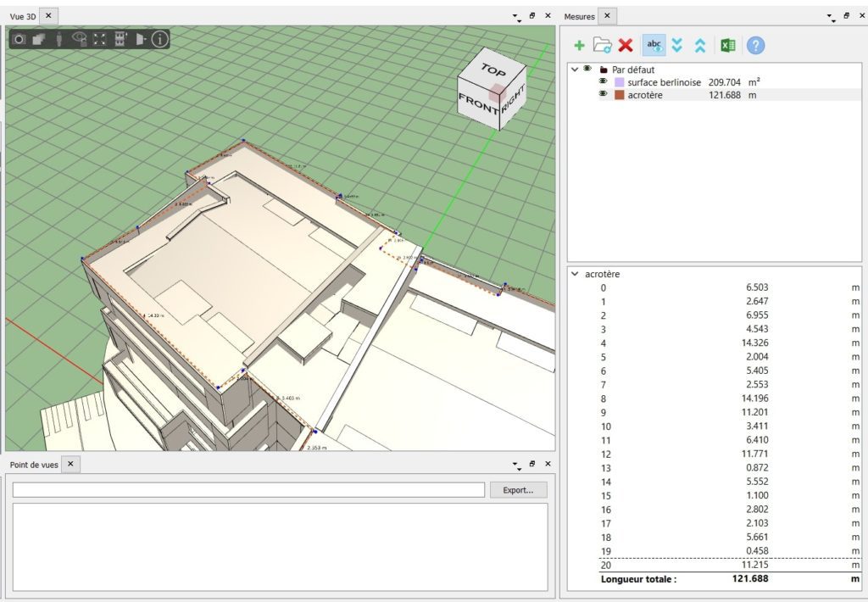Screen dimensions: 868x602
Task: Select the Mesures tab
Action: coord(580,17)
